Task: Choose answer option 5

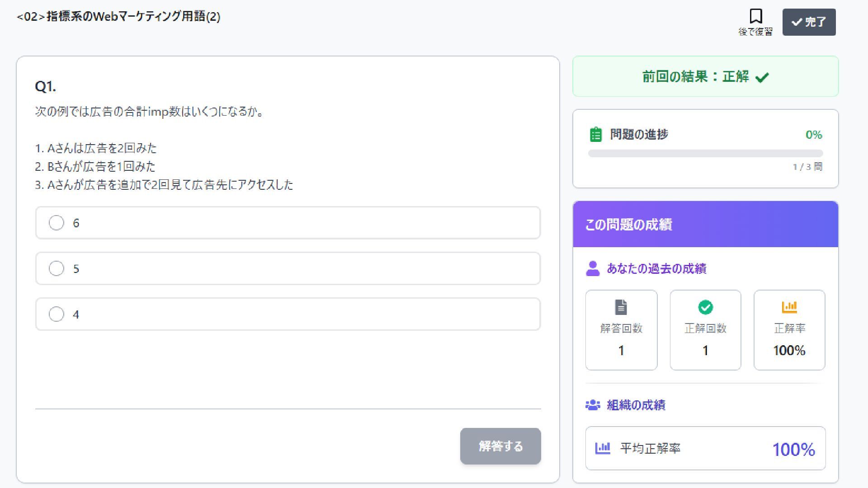Action: pos(57,268)
